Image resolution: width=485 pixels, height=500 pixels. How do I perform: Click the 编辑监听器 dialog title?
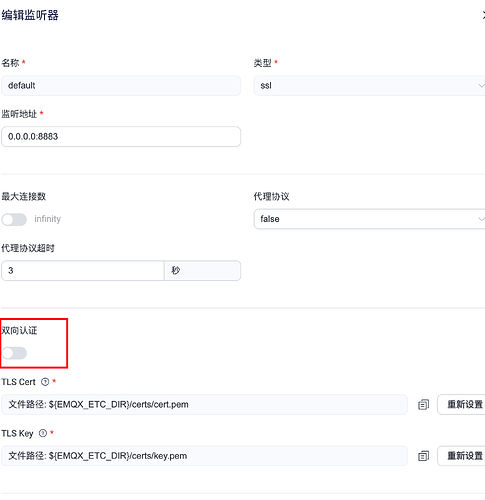[x=30, y=15]
